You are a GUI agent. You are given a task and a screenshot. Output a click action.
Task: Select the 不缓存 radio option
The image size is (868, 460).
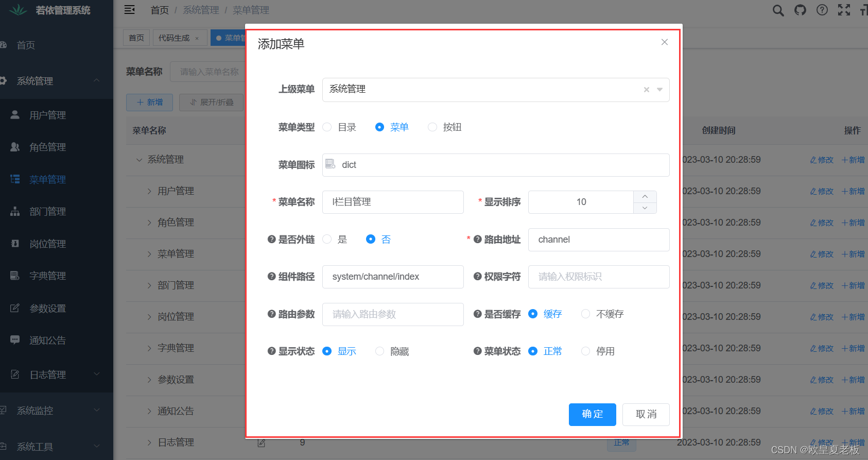pyautogui.click(x=585, y=314)
